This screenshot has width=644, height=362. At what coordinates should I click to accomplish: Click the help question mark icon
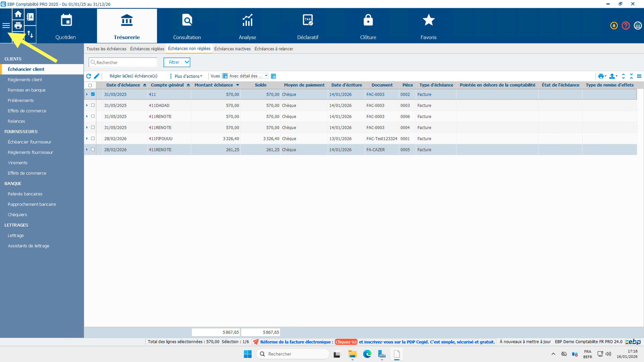click(626, 26)
